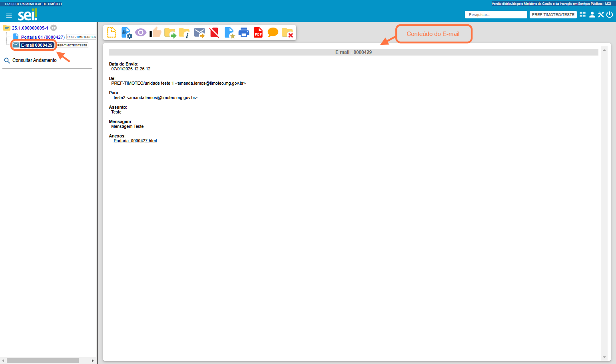This screenshot has width=616, height=364.
Task: Click the message text Mensagem Teste
Action: (x=127, y=126)
